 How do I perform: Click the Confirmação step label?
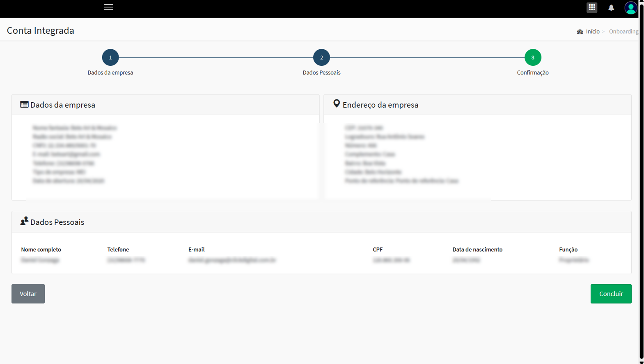[532, 73]
